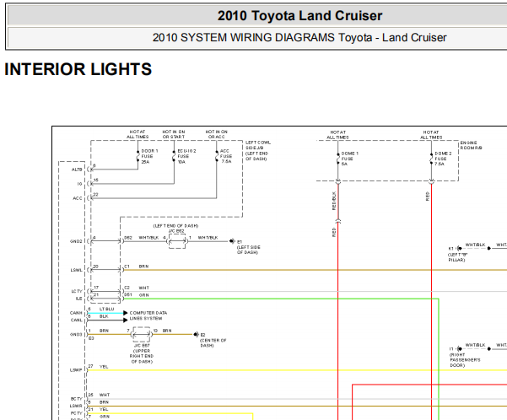This screenshot has height=420, width=507.
Task: Click the "D51 GRN" wire label
Action: click(x=137, y=295)
